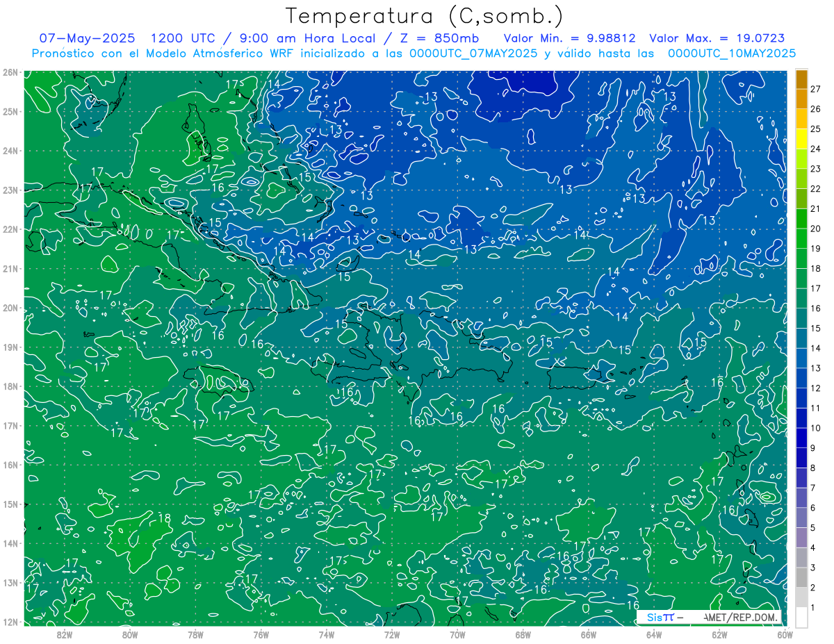
Task: Select the pressure level text "Z = 850mb"
Action: tap(439, 38)
